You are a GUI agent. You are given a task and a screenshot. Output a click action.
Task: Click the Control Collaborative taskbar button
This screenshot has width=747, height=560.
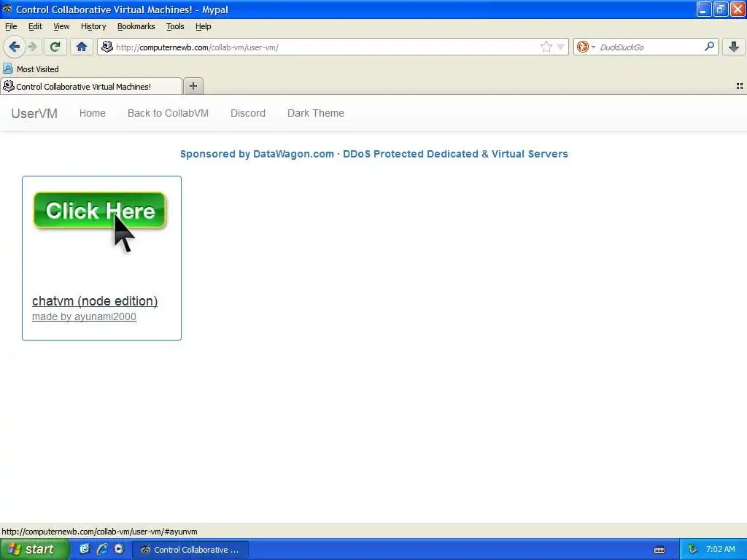tap(190, 550)
